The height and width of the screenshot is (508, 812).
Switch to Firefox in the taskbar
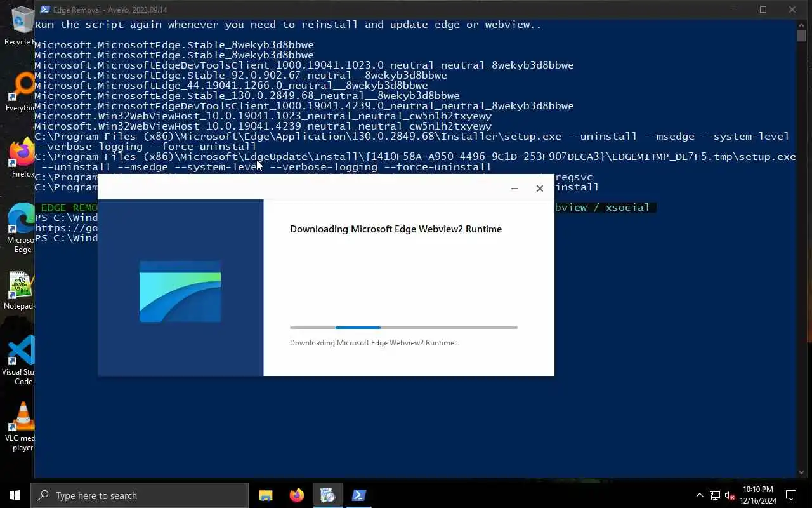tap(297, 495)
